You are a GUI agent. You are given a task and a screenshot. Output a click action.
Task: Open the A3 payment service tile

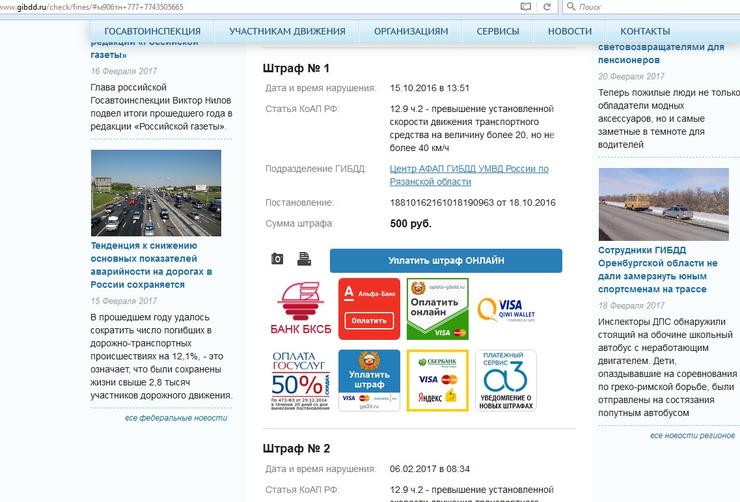506,380
